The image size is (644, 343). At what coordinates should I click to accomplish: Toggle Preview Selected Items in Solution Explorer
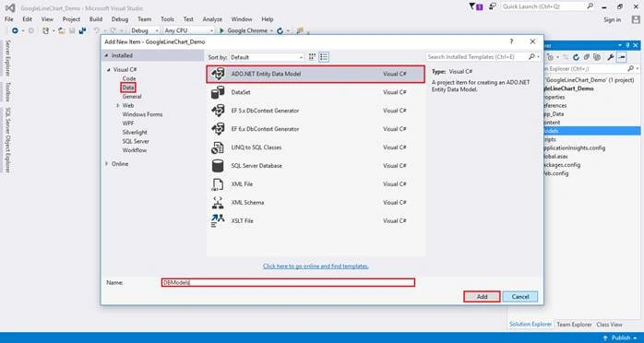[x=622, y=57]
